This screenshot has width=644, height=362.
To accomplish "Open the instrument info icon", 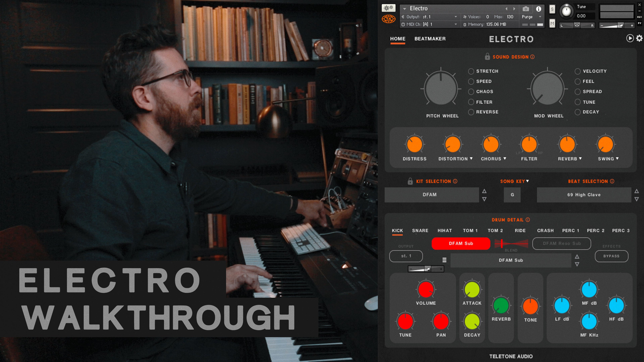I will click(x=539, y=9).
